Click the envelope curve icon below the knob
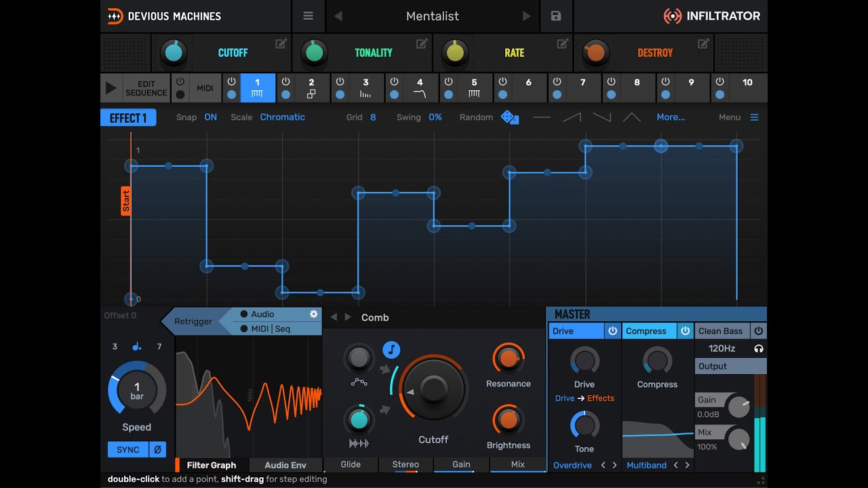 (359, 382)
